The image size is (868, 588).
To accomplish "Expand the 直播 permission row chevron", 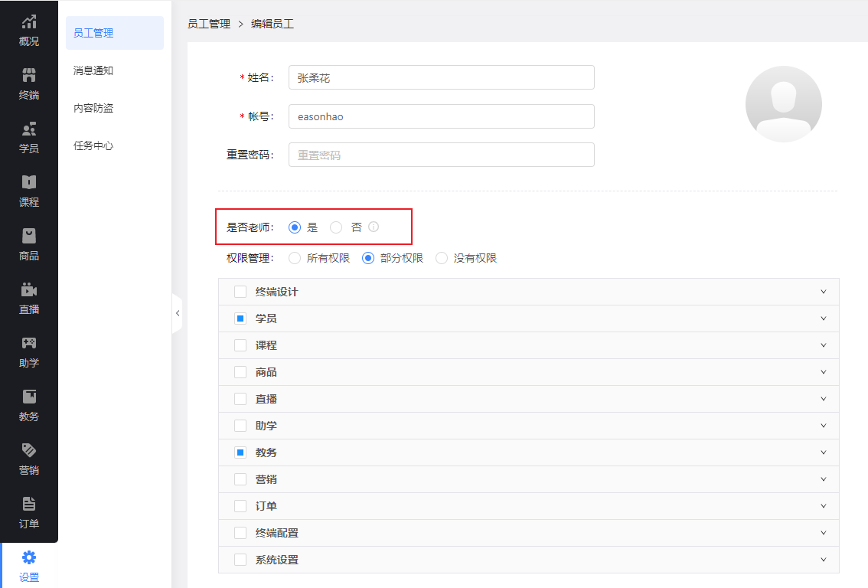I will (823, 399).
